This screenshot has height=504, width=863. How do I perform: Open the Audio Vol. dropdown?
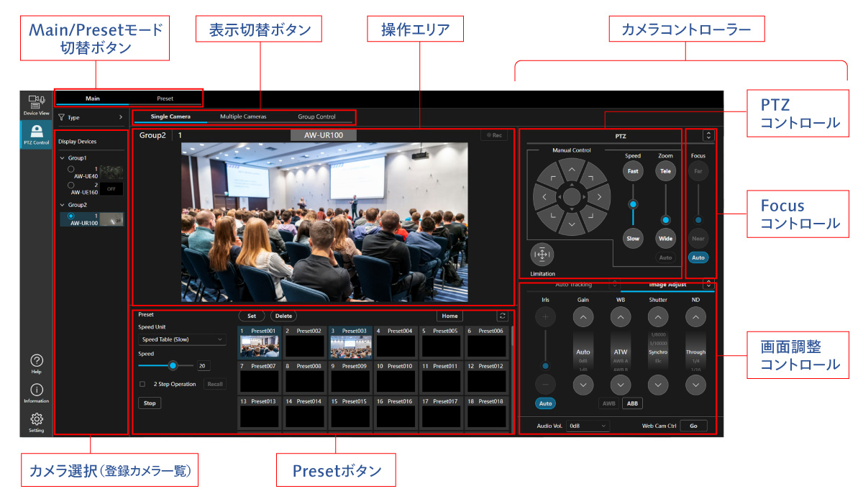click(588, 426)
